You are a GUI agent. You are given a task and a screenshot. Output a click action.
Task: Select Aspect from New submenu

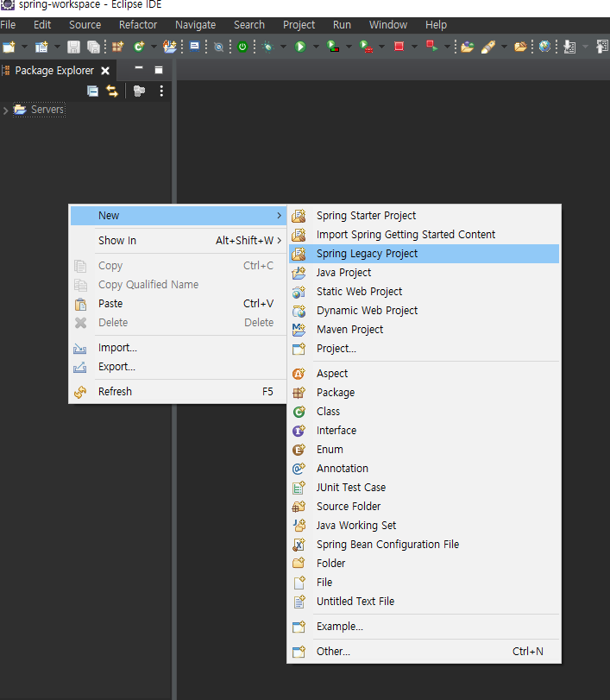click(x=424, y=374)
